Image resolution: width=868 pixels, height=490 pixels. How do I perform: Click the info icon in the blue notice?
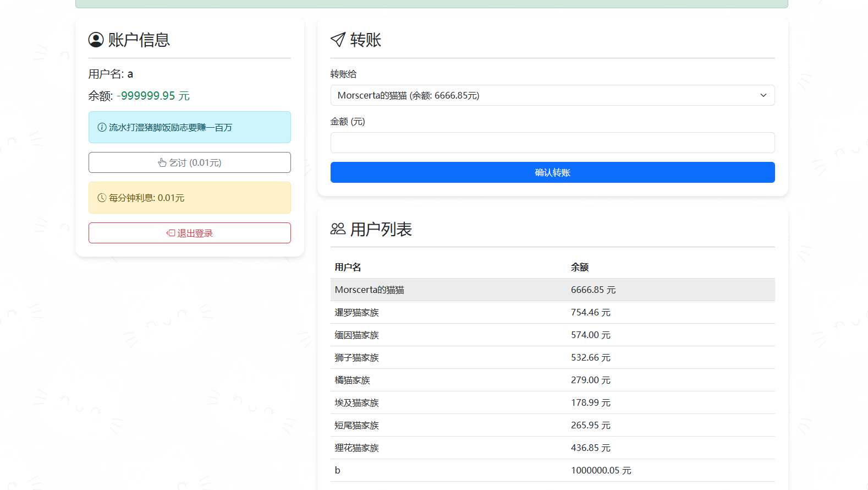coord(102,127)
